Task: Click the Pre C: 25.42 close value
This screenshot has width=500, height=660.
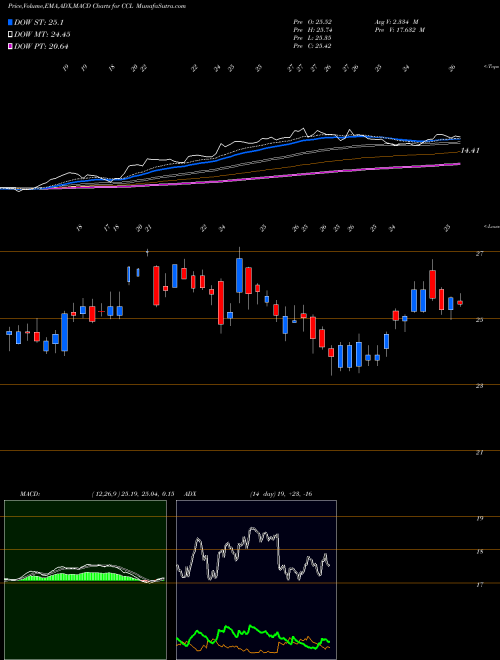Action: click(x=312, y=46)
